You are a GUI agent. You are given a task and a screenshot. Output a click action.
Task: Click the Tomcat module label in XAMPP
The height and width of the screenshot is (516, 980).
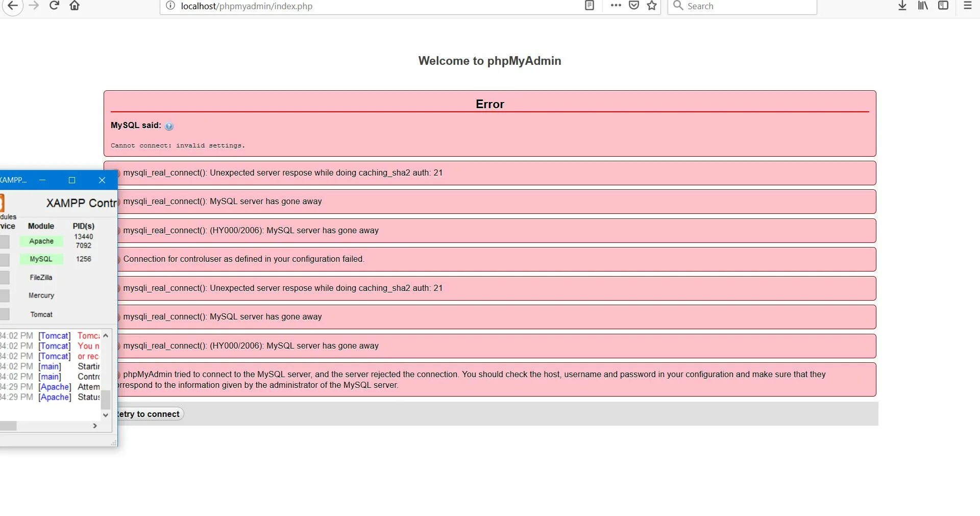(41, 314)
